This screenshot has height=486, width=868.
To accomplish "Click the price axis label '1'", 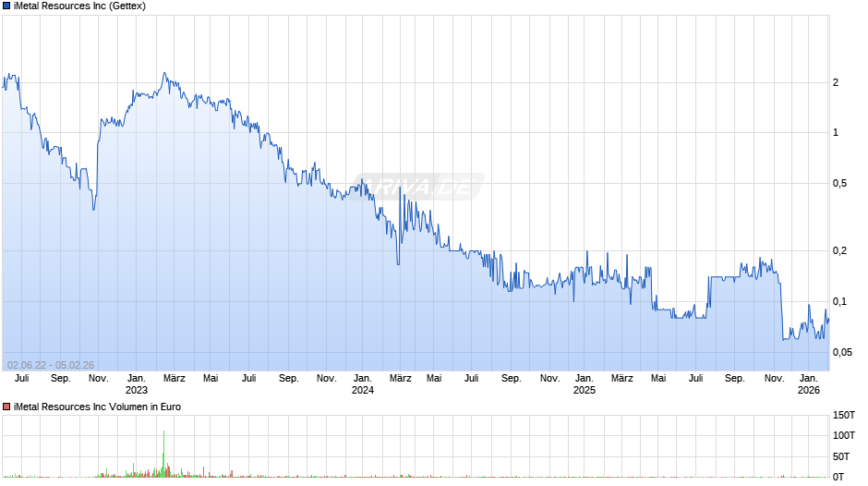I will 836,132.
